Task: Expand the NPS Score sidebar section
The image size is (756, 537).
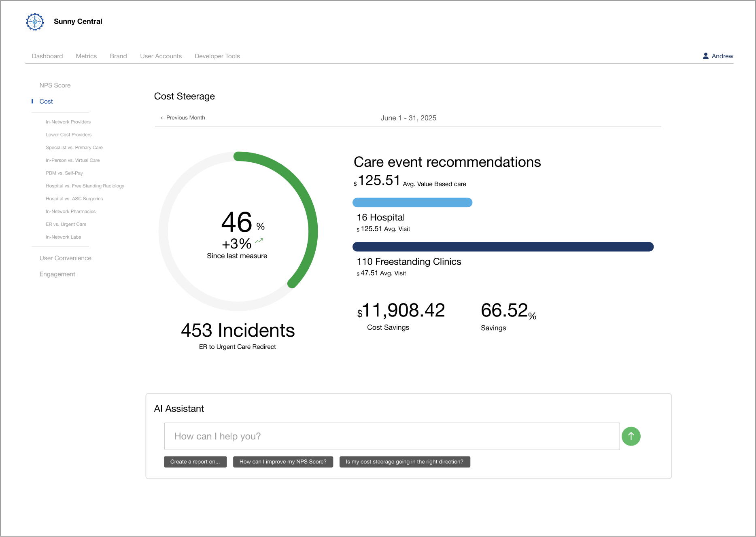Action: pyautogui.click(x=55, y=85)
